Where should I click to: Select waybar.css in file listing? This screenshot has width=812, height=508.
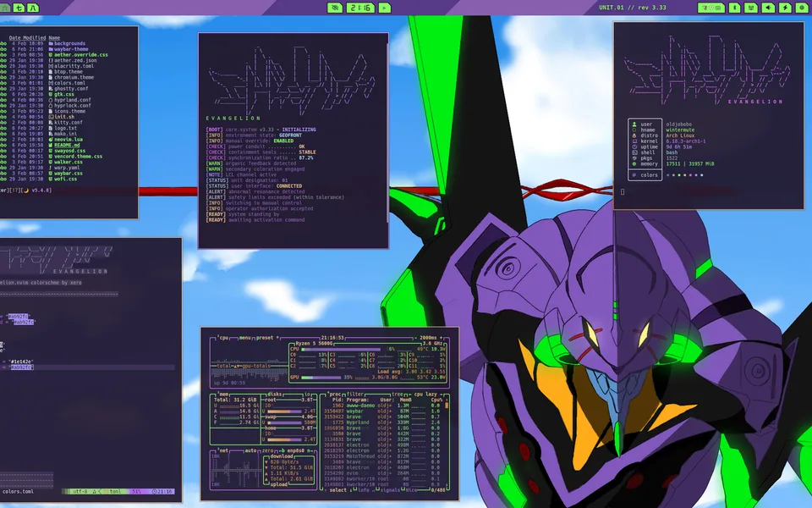point(69,173)
